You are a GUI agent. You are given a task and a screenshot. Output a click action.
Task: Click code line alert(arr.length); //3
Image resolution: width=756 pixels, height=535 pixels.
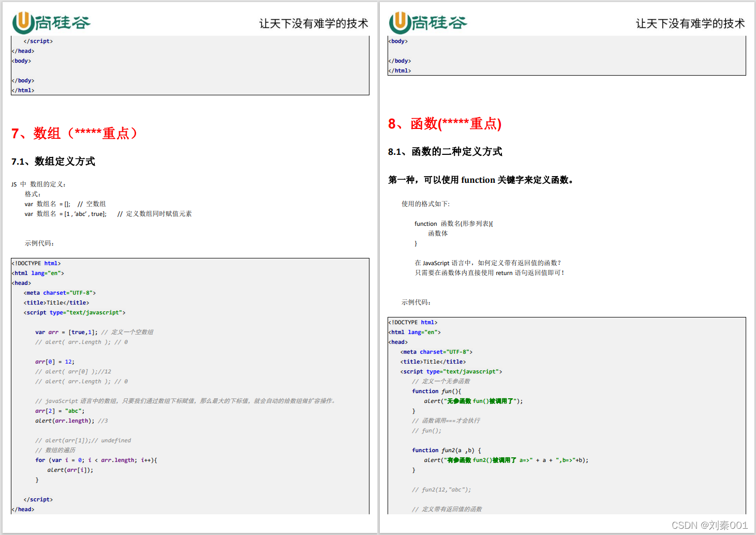point(71,421)
